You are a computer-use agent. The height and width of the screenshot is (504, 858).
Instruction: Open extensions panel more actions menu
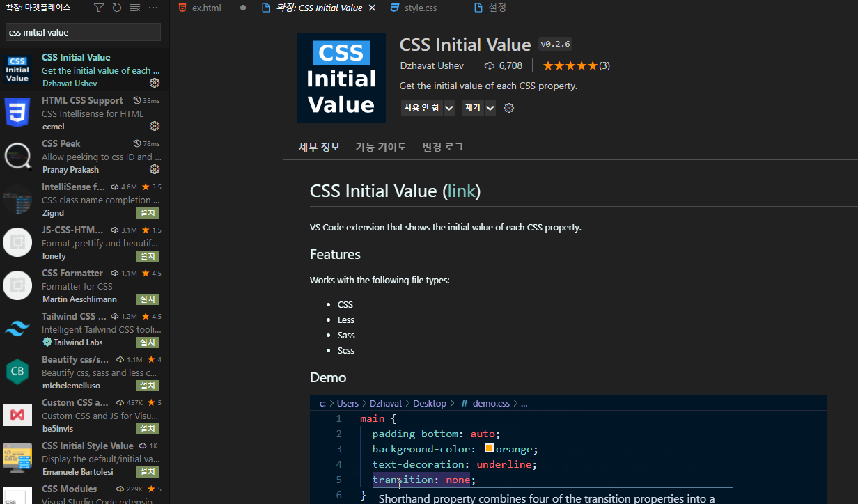(x=153, y=8)
